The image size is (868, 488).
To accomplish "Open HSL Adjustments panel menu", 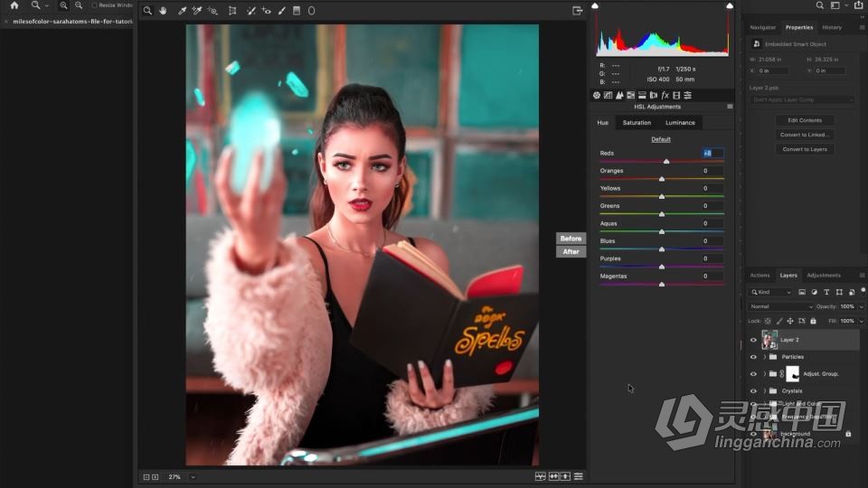I will coord(730,107).
